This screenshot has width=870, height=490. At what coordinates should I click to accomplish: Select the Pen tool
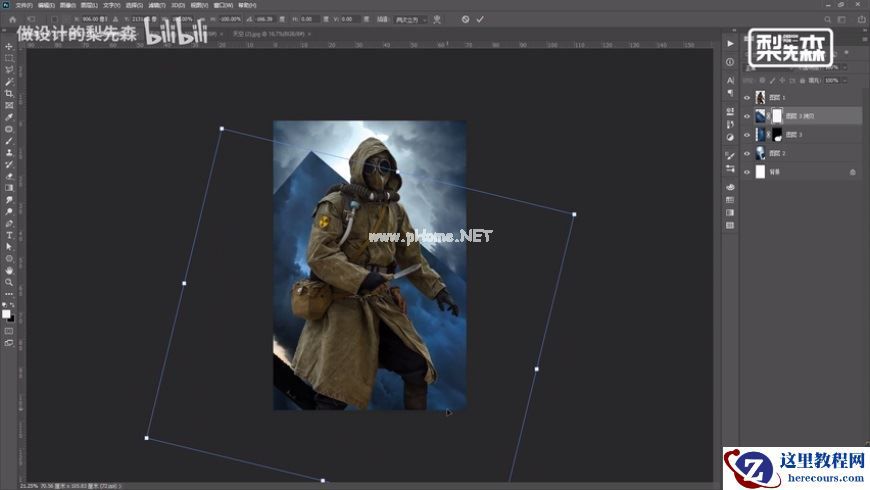tap(9, 224)
